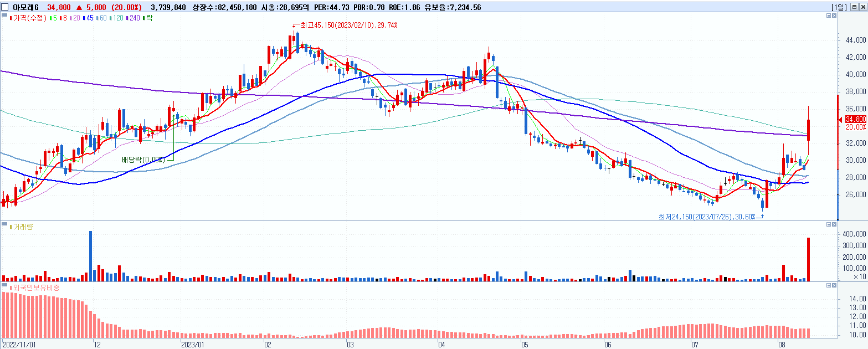Click the 44,000 price axis label

855,40
